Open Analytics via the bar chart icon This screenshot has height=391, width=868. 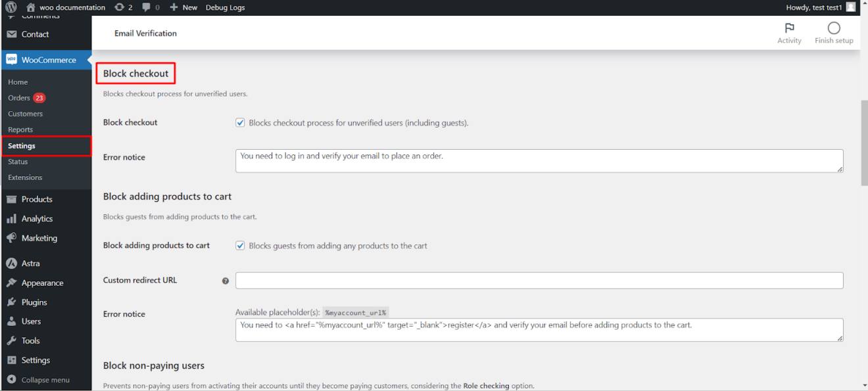11,218
